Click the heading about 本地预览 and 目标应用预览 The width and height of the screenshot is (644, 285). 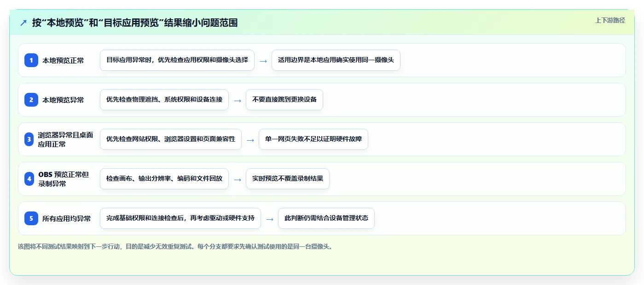pos(135,23)
